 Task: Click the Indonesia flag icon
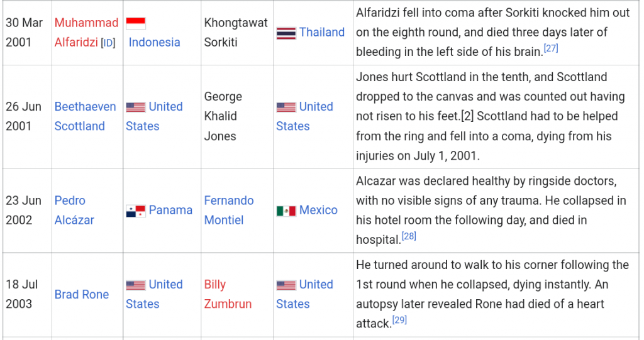136,23
